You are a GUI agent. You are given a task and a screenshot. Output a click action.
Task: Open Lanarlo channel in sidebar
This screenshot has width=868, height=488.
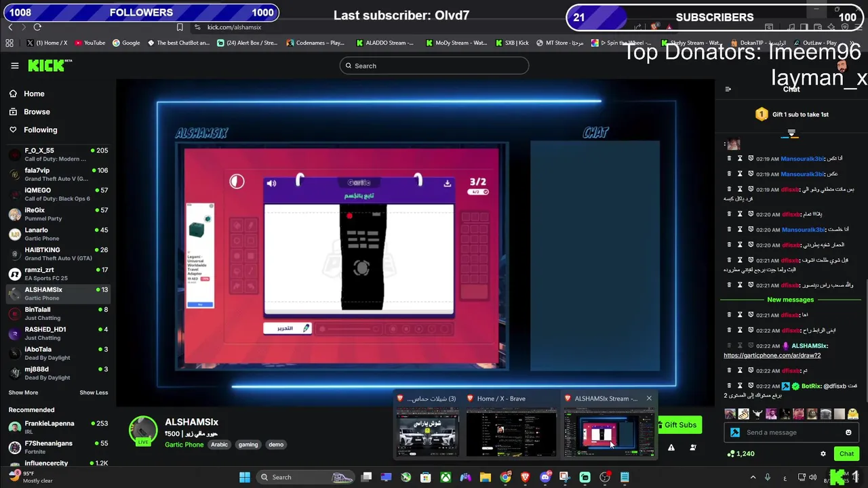click(x=58, y=234)
